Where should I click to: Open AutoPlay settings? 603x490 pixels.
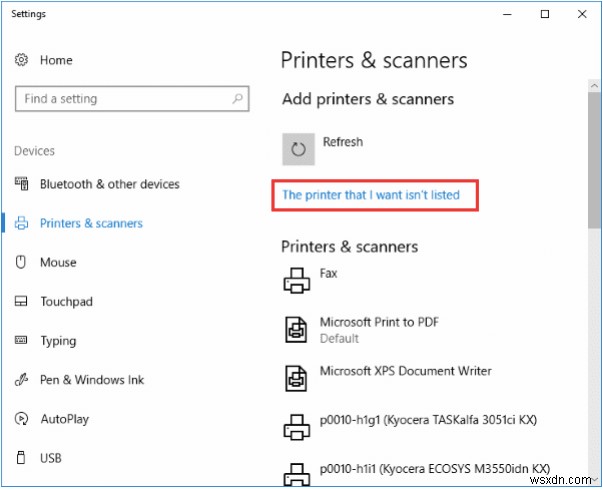pos(65,419)
